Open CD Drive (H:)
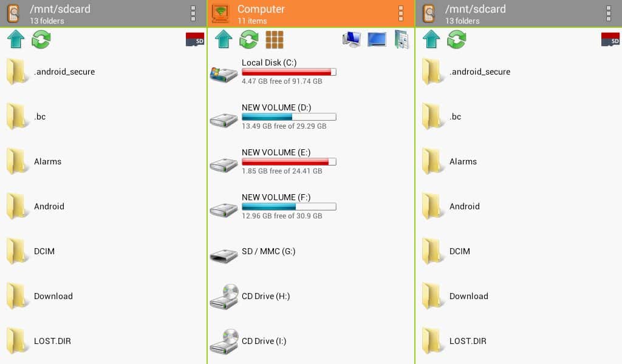Screen dimensions: 622x364 click(x=265, y=296)
